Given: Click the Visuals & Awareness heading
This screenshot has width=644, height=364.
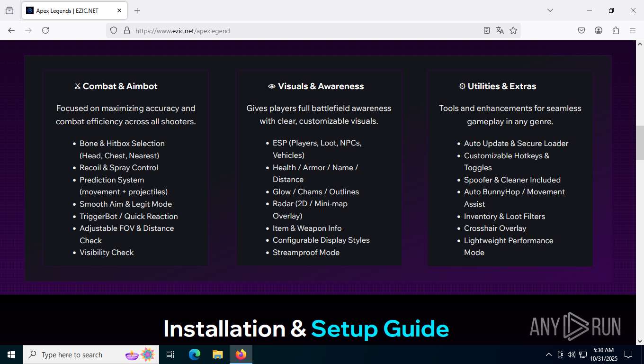Looking at the screenshot, I should 321,86.
